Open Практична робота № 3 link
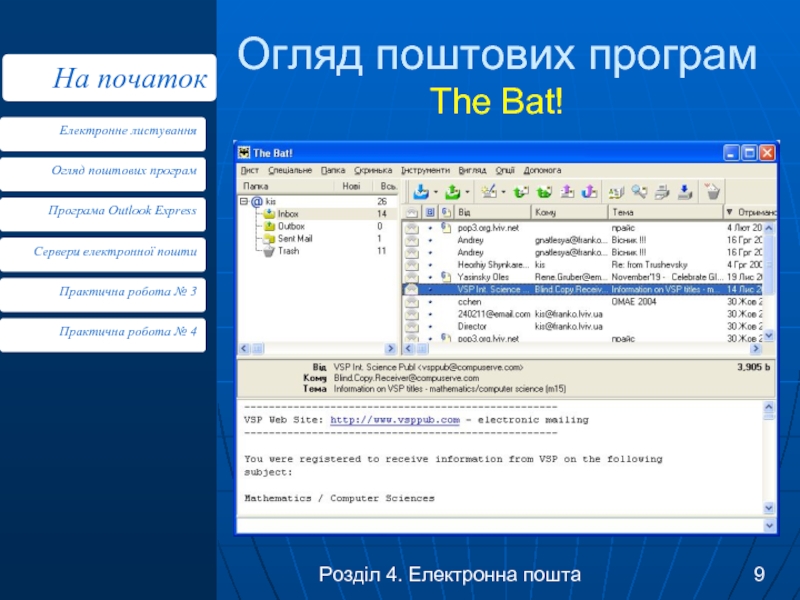 (x=103, y=295)
